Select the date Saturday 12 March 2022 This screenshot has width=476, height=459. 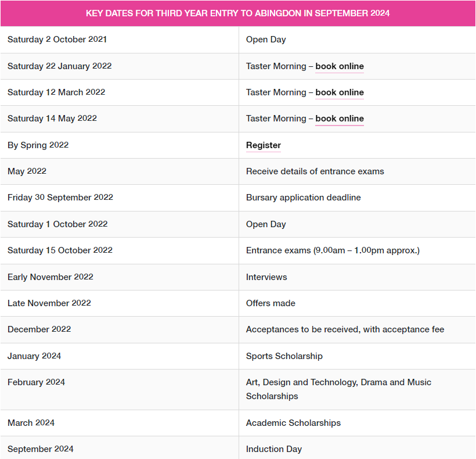(56, 92)
